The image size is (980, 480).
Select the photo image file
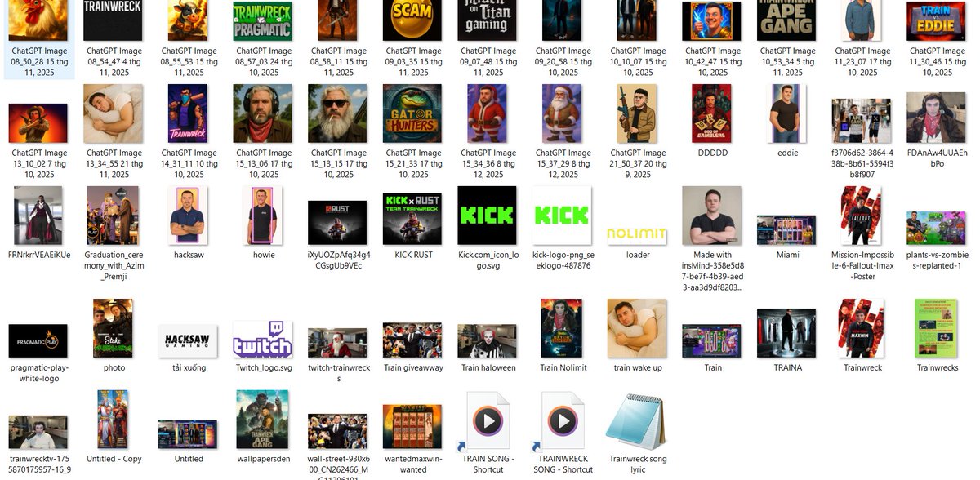click(114, 328)
